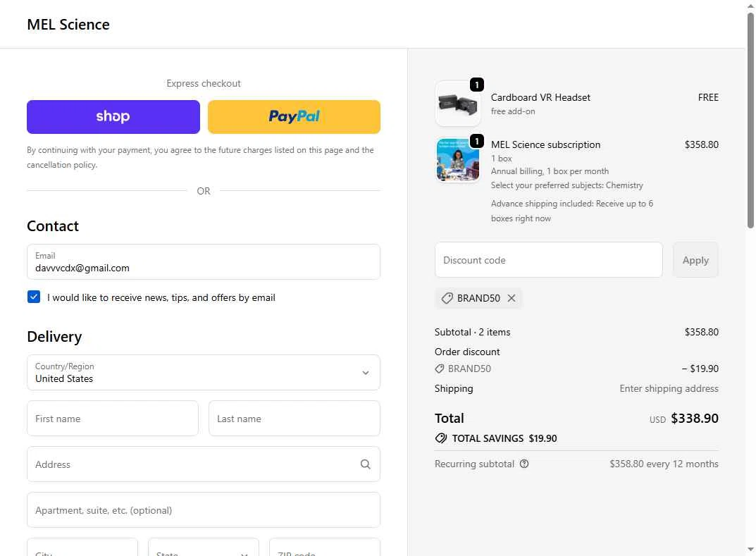This screenshot has height=556, width=756.
Task: Uncheck the news, tips, and offers checkbox
Action: click(34, 297)
